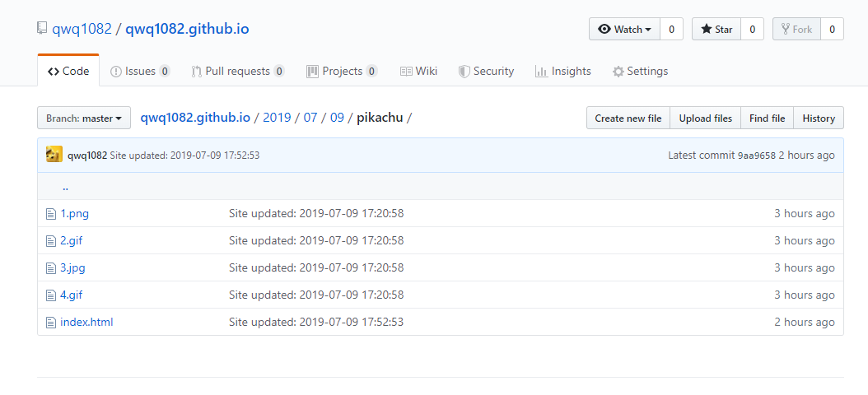Viewport: 868px width, 395px height.
Task: Click the 07 folder in breadcrumb path
Action: [310, 118]
